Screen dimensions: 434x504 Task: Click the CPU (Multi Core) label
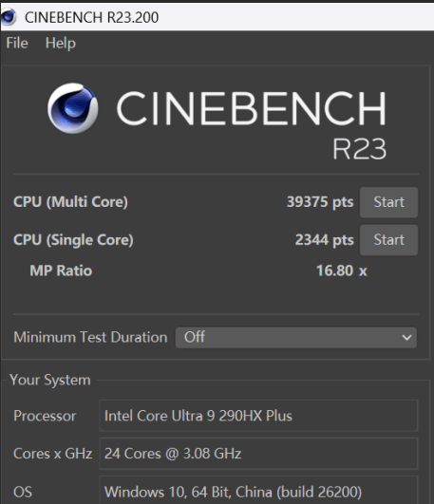tap(70, 202)
